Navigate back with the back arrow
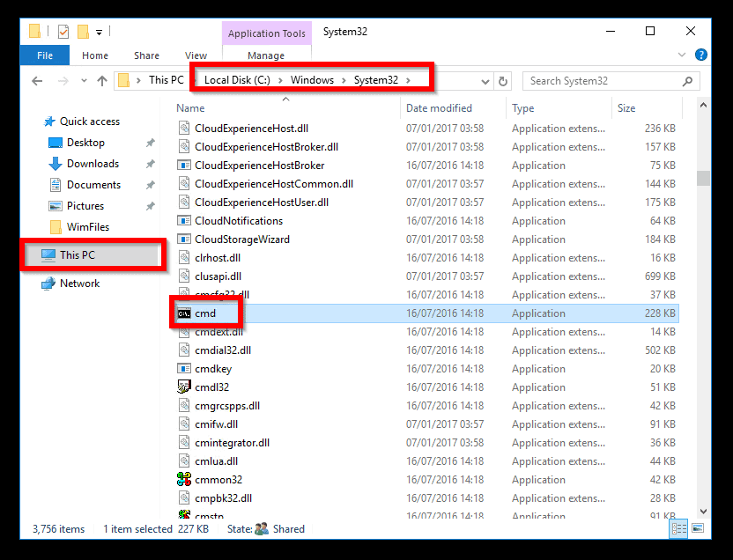The height and width of the screenshot is (560, 733). [37, 81]
